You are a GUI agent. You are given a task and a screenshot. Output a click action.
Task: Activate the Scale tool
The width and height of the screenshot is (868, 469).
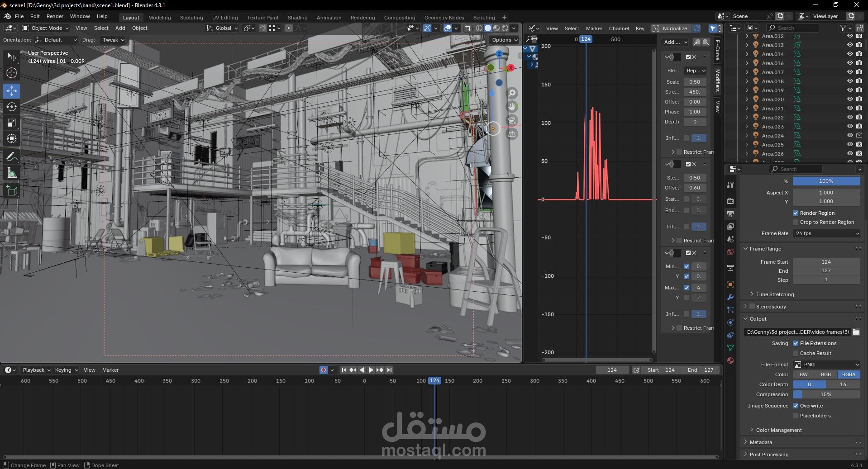[12, 123]
